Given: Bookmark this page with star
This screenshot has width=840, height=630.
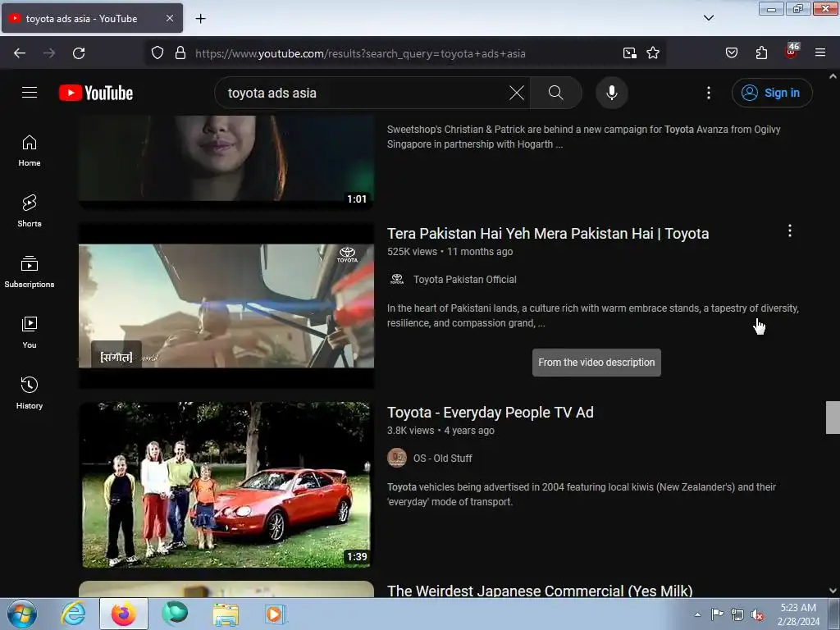Looking at the screenshot, I should point(652,53).
